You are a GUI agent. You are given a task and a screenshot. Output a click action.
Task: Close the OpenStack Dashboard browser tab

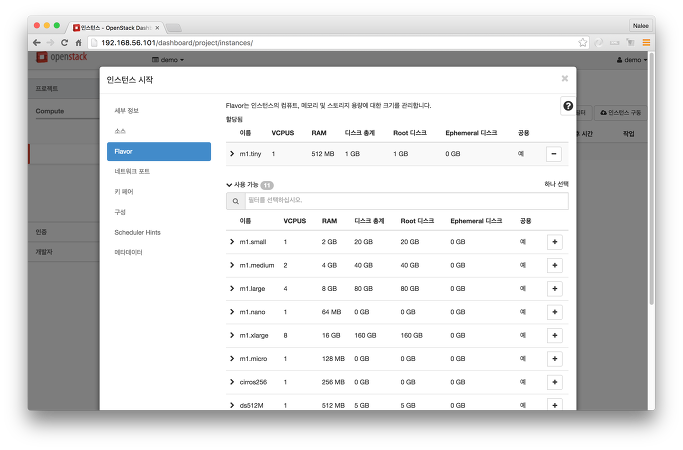[157, 28]
